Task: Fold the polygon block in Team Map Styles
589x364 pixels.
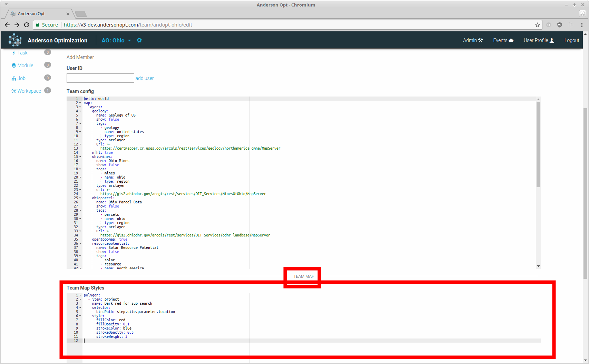Action: (x=80, y=295)
